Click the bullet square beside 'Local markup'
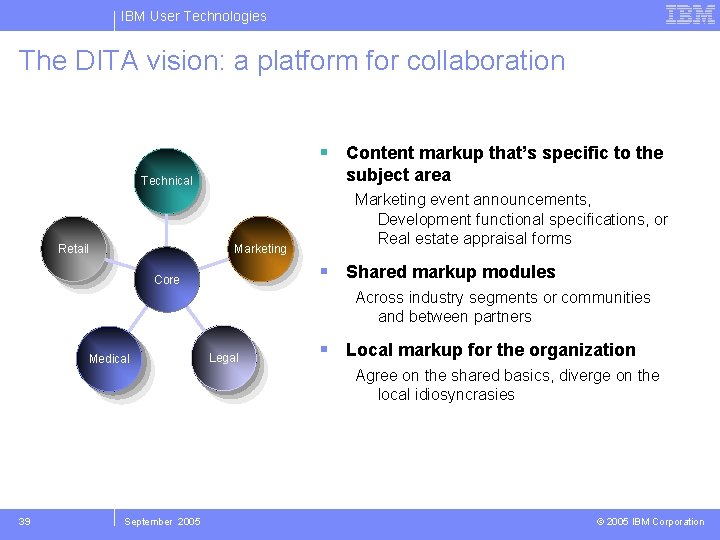 pyautogui.click(x=324, y=349)
